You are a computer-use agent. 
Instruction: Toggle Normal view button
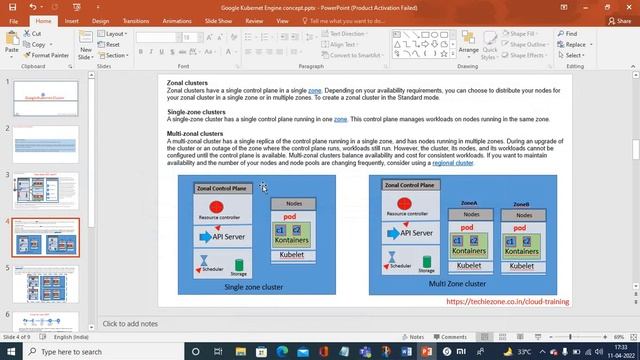coord(484,337)
